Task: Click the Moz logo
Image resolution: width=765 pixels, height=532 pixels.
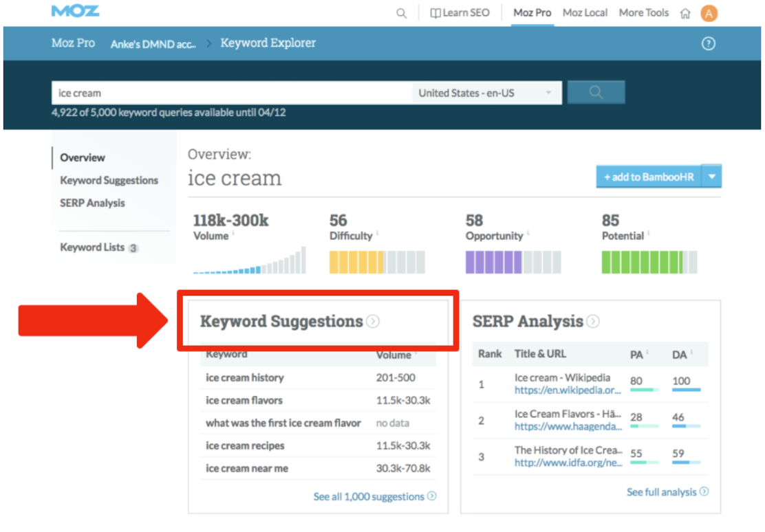Action: [x=75, y=12]
